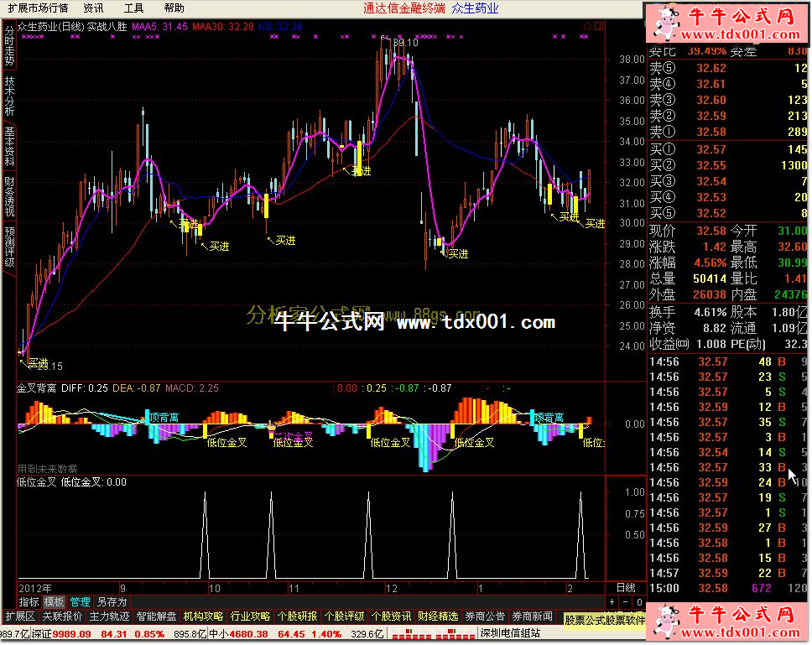Open the 券商公告 tab
This screenshot has width=812, height=645.
point(485,616)
